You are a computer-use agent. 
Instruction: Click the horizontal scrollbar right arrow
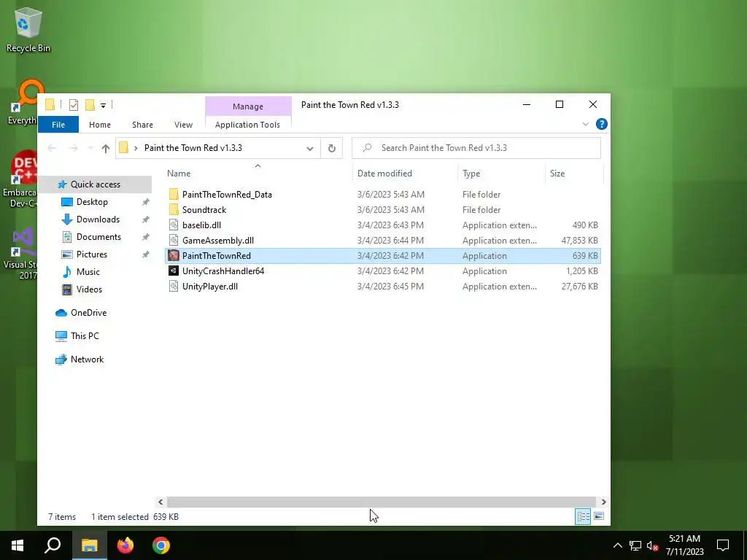(603, 502)
